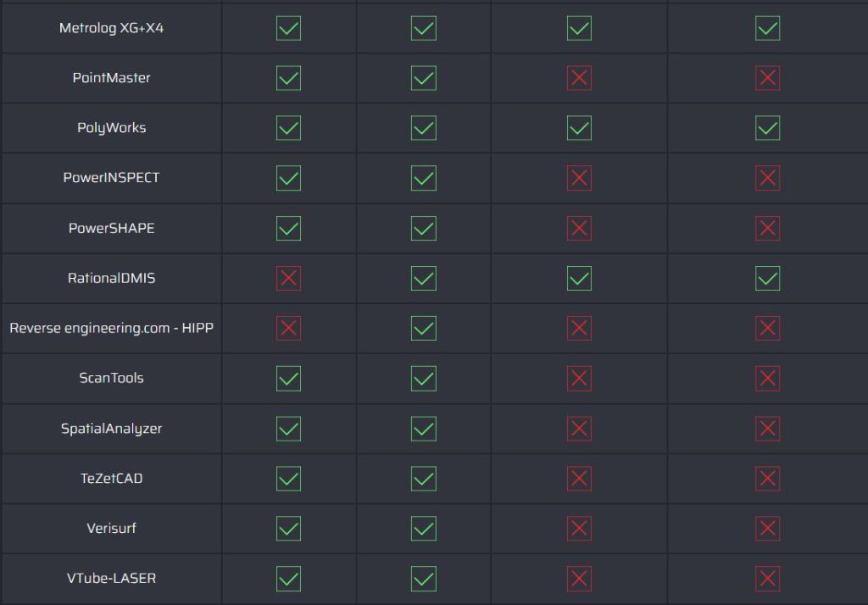The width and height of the screenshot is (868, 605).
Task: Click ScanTools first-column green checkmark
Action: pyautogui.click(x=288, y=379)
